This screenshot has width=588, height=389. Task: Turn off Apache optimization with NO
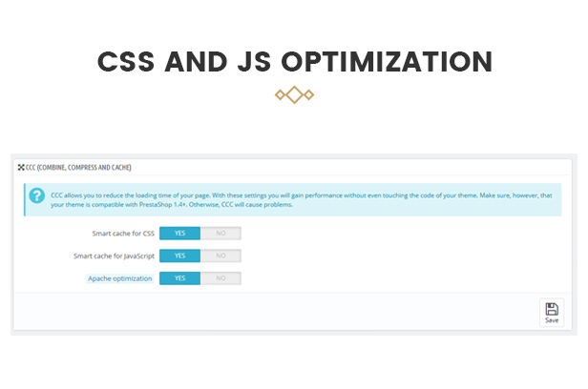tap(220, 278)
